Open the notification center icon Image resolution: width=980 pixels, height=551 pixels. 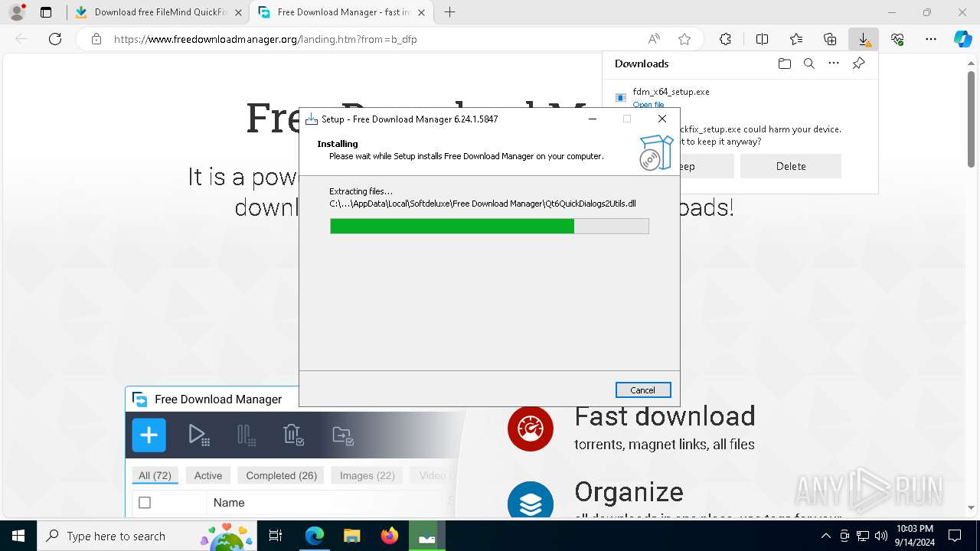click(x=955, y=536)
